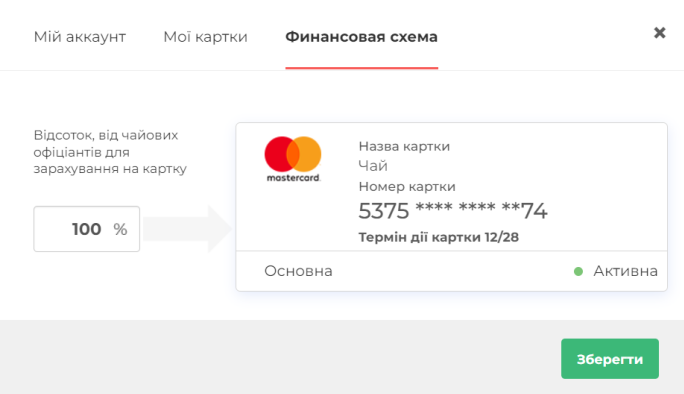Click the Номер картки label
The image size is (684, 394).
(407, 187)
